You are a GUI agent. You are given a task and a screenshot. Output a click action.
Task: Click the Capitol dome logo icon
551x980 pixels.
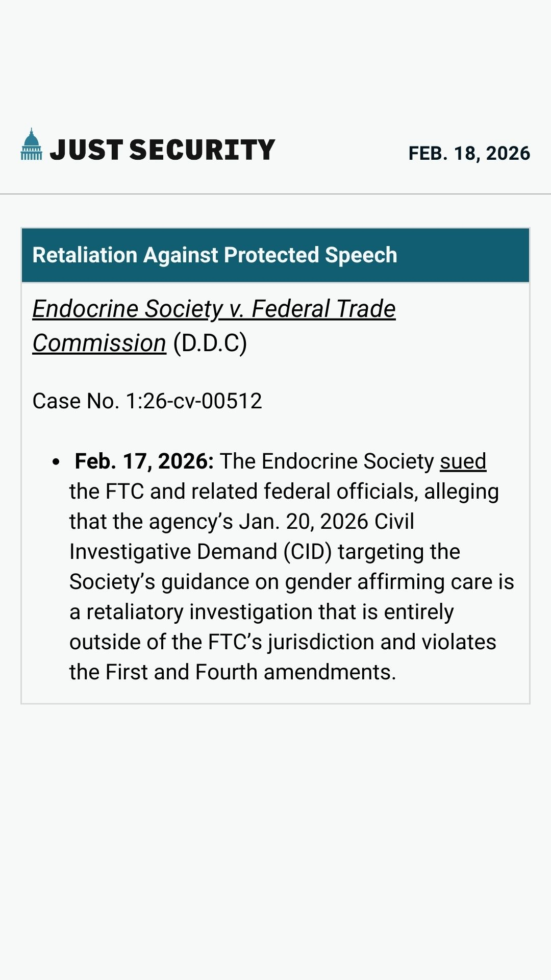coord(31,144)
